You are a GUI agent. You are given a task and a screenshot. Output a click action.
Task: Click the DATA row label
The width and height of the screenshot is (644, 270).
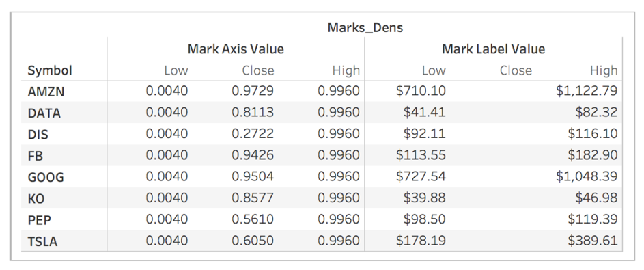(x=44, y=113)
